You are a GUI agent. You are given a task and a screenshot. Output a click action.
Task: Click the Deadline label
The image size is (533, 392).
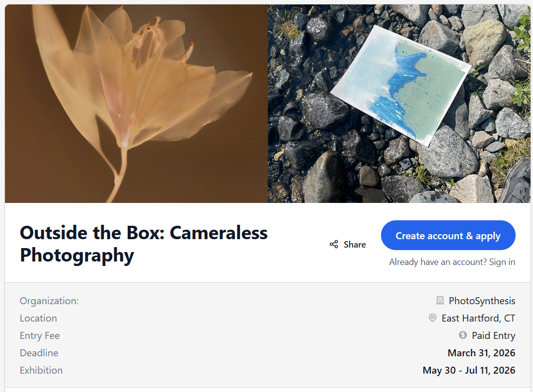point(39,353)
